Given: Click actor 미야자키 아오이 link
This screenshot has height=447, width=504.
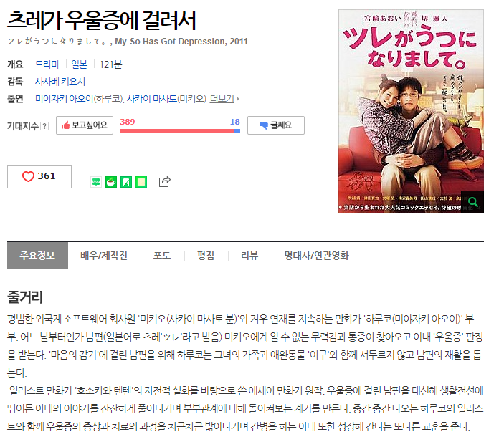Looking at the screenshot, I should 64,99.
